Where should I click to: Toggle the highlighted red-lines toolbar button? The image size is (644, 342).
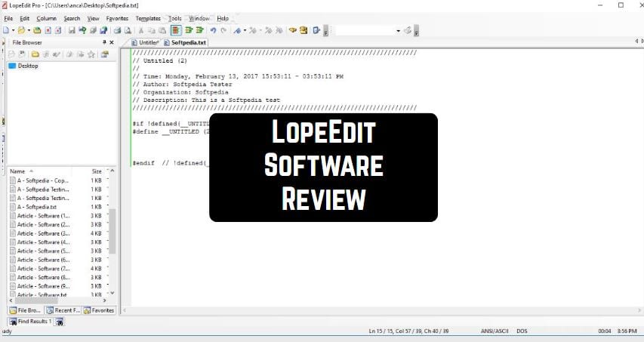pyautogui.click(x=176, y=30)
